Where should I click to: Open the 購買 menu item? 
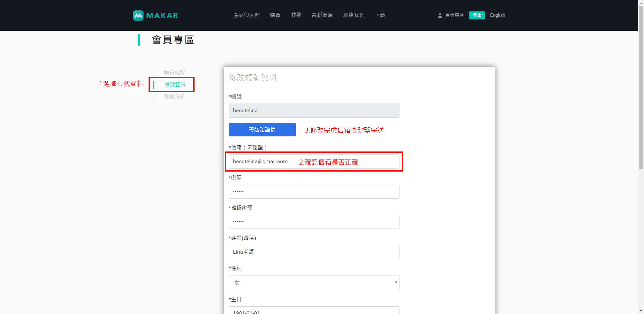click(x=275, y=15)
